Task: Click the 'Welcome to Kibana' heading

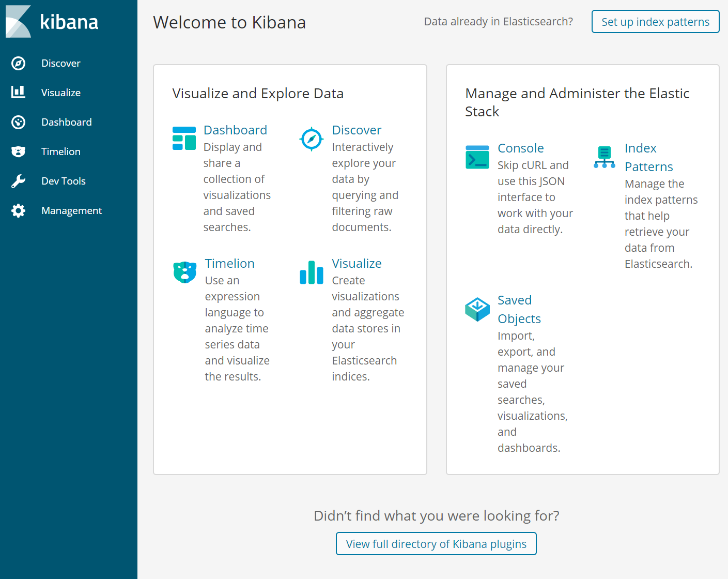Action: click(229, 23)
